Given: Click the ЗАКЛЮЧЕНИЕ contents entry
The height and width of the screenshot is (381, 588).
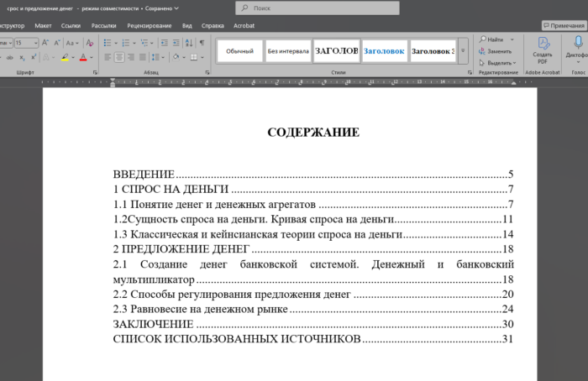Looking at the screenshot, I should [313, 324].
